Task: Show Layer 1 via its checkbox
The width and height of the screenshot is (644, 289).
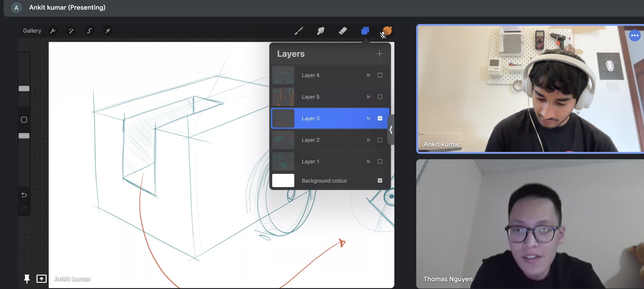Action: click(380, 161)
